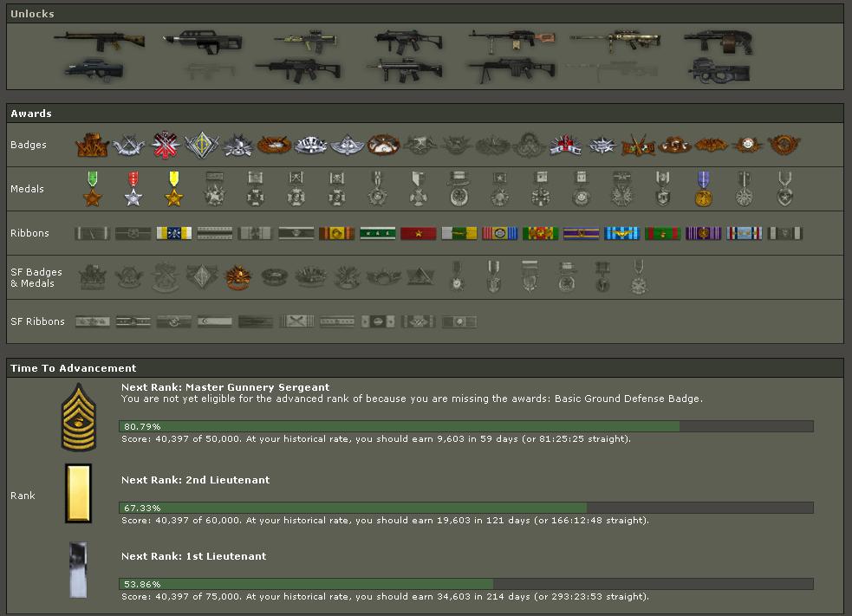This screenshot has height=616, width=852.
Task: Select the purple striped ribbon with medallion
Action: point(703,233)
